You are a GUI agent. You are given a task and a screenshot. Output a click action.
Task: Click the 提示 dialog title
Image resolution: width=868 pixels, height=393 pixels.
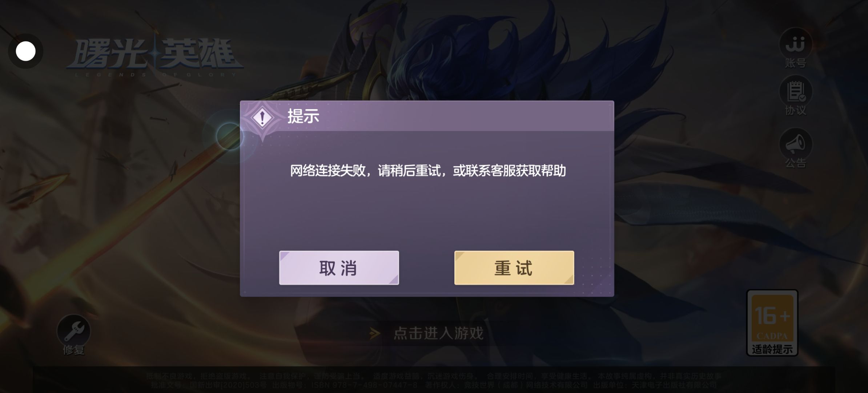click(x=303, y=116)
